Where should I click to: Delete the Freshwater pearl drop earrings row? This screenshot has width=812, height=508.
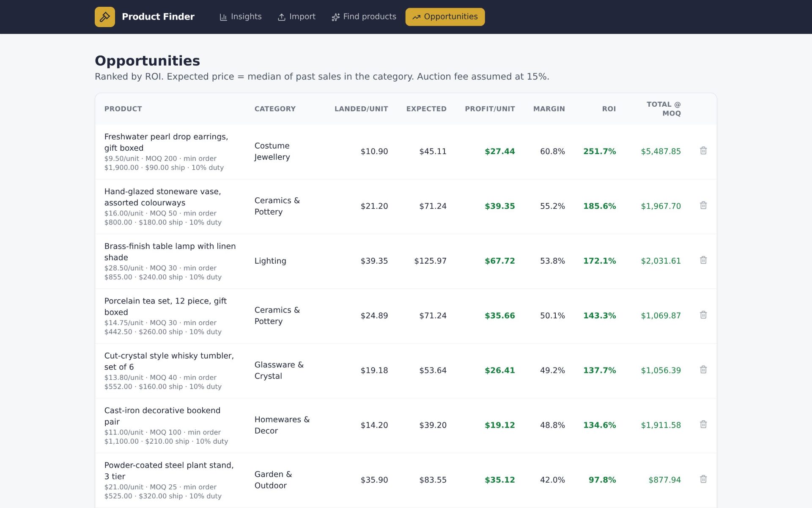pos(703,151)
